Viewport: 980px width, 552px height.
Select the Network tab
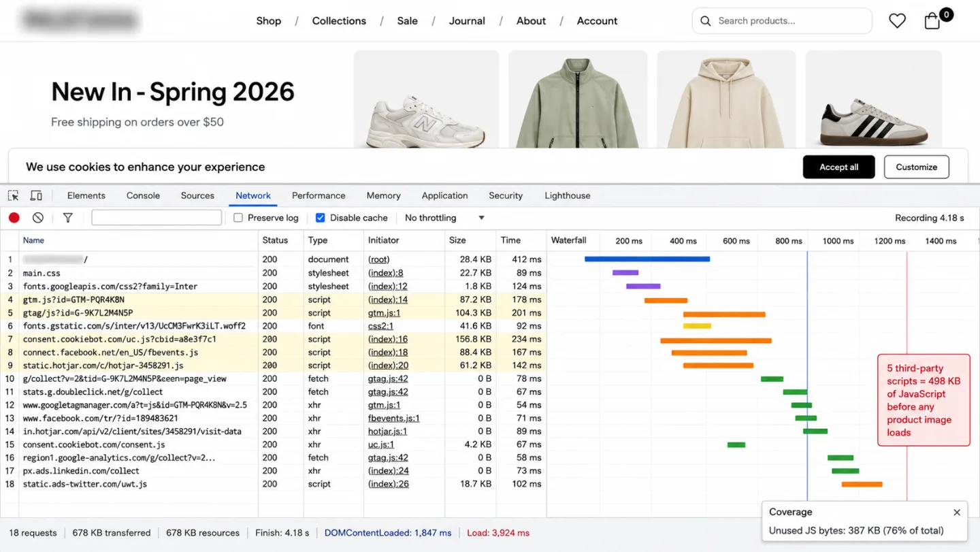pyautogui.click(x=253, y=195)
